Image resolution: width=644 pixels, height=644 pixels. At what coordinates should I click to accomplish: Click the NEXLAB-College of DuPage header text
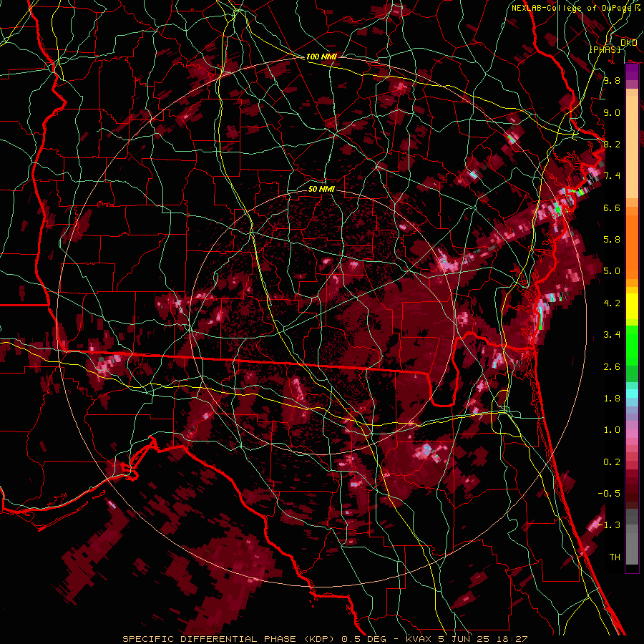571,8
